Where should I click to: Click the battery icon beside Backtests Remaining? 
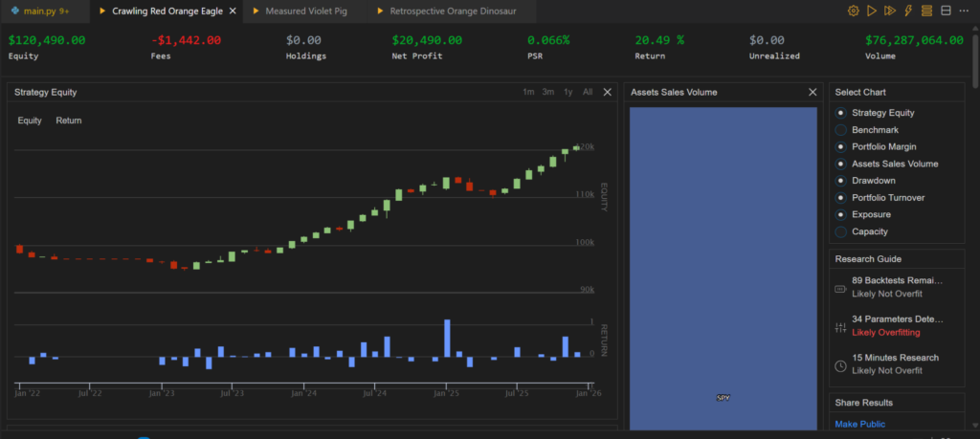(x=840, y=289)
